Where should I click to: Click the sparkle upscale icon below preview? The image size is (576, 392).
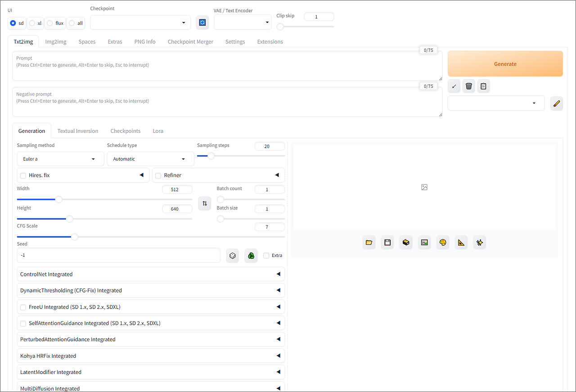(480, 243)
